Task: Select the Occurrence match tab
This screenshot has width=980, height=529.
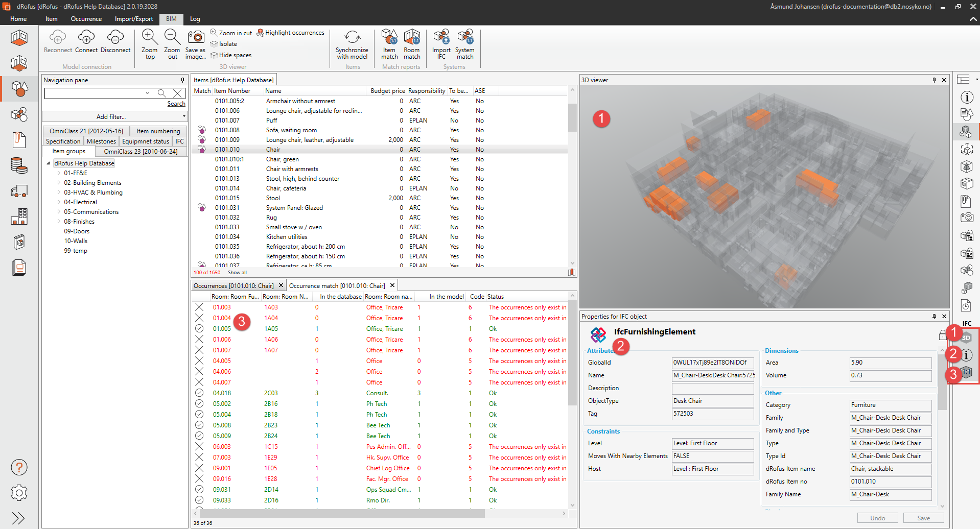Action: click(x=337, y=286)
